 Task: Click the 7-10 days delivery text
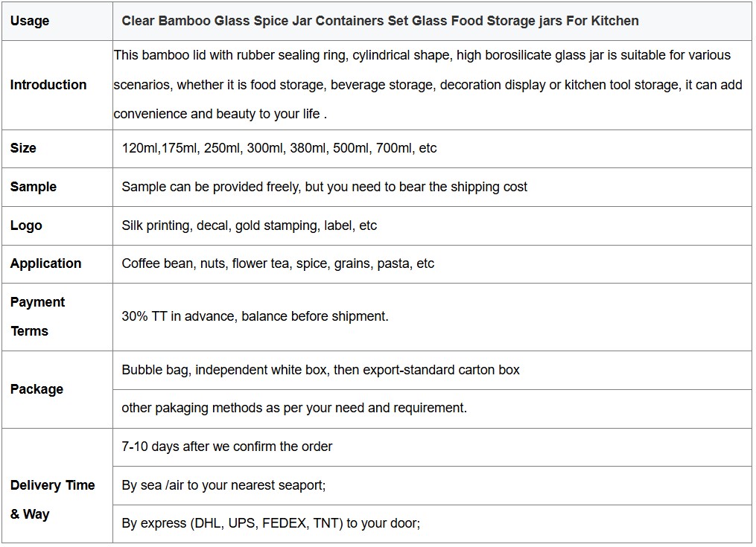(x=227, y=447)
